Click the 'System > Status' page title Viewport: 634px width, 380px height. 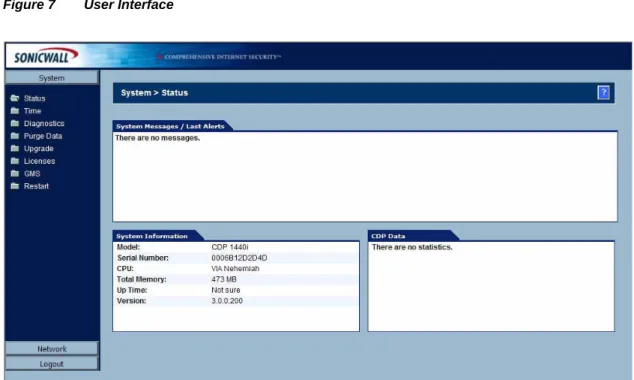point(154,93)
